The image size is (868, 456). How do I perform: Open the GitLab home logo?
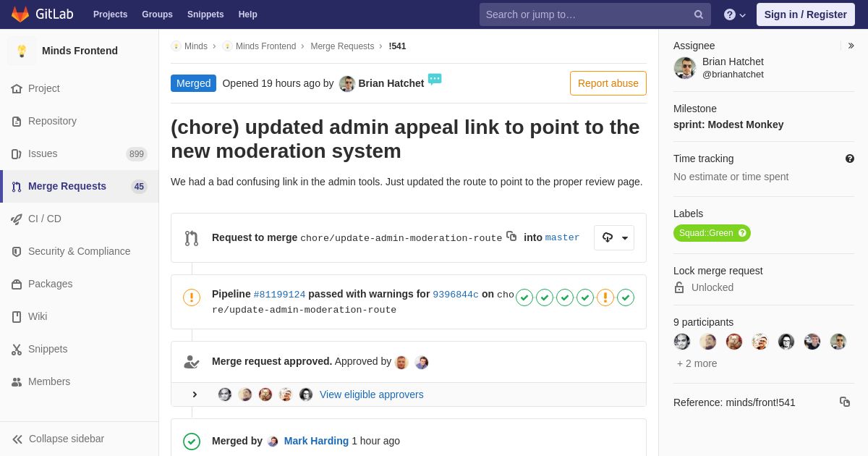pyautogui.click(x=43, y=14)
